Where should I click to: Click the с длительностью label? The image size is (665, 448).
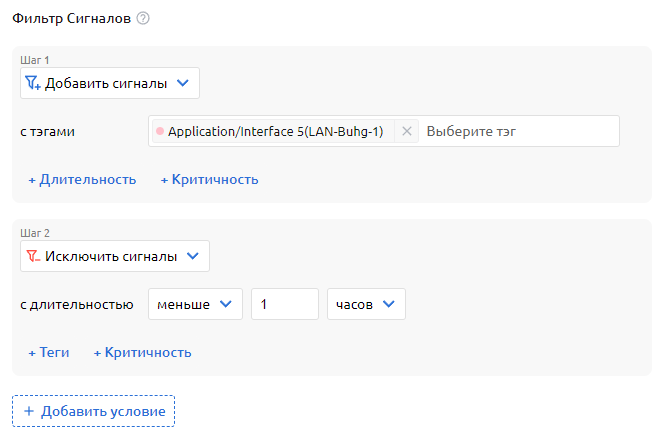point(77,304)
